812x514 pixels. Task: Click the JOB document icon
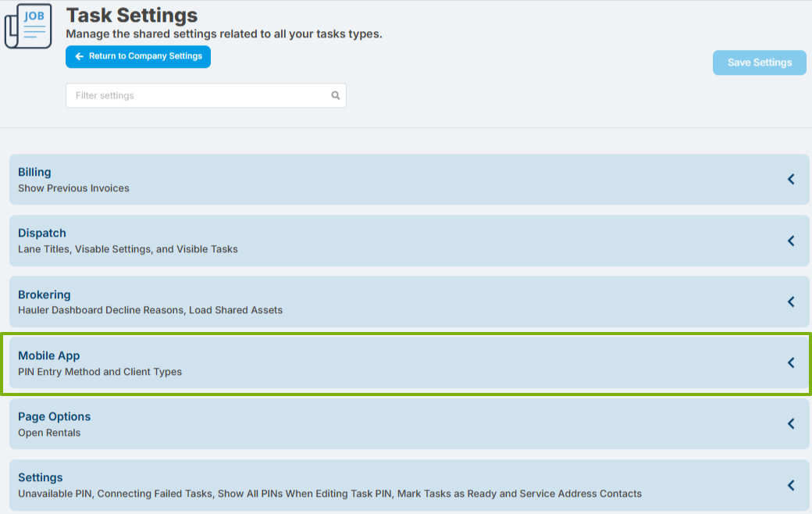pos(28,26)
